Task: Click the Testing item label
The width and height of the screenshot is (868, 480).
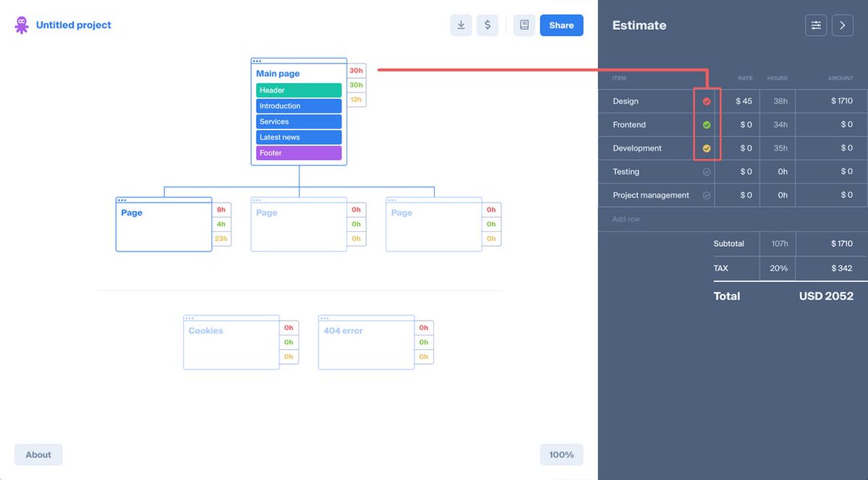Action: (626, 172)
